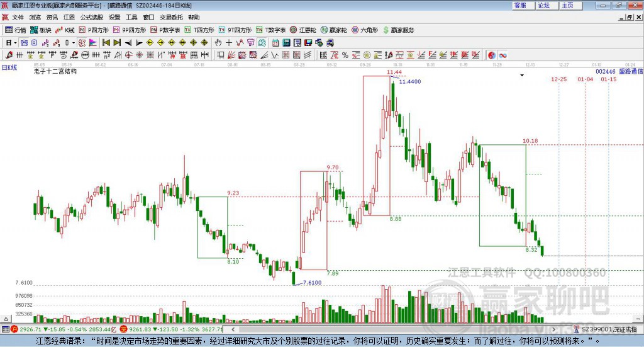The image size is (644, 347).
Task: Open the 行情 market quotes view
Action: tap(16, 30)
